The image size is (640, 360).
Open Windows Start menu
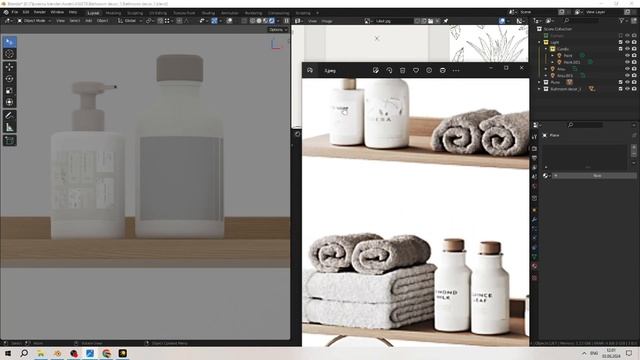[8, 353]
